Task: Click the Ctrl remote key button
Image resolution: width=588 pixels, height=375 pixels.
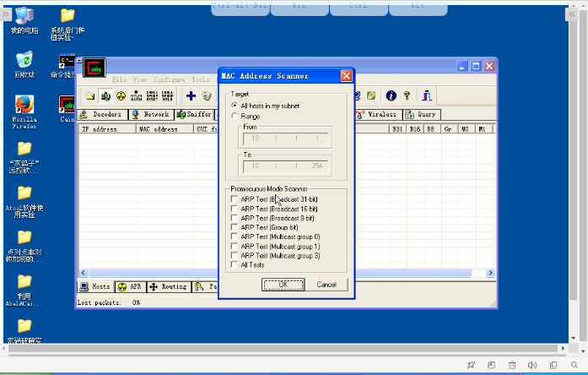Action: pos(359,8)
